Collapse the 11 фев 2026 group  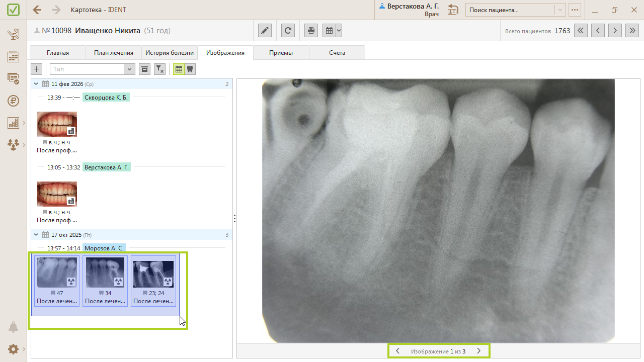(x=36, y=84)
